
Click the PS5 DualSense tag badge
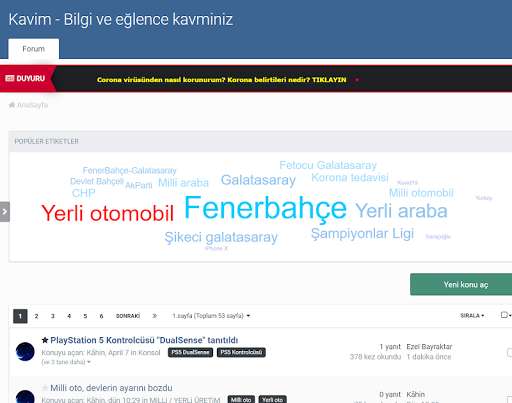(x=190, y=352)
